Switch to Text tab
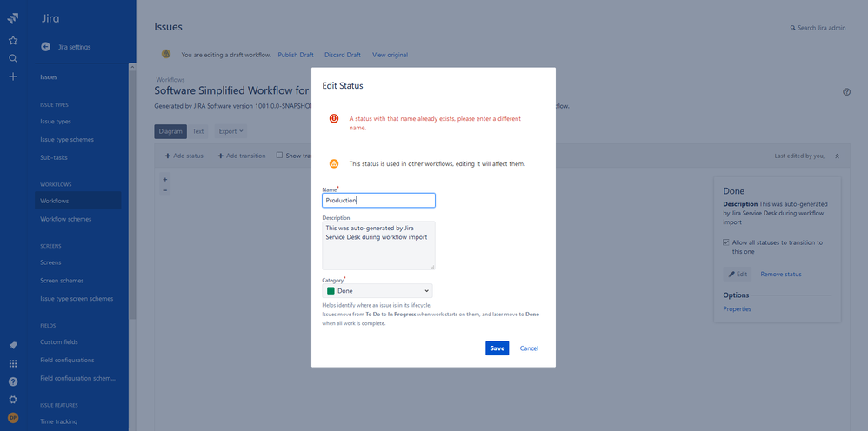The width and height of the screenshot is (868, 431). (198, 132)
